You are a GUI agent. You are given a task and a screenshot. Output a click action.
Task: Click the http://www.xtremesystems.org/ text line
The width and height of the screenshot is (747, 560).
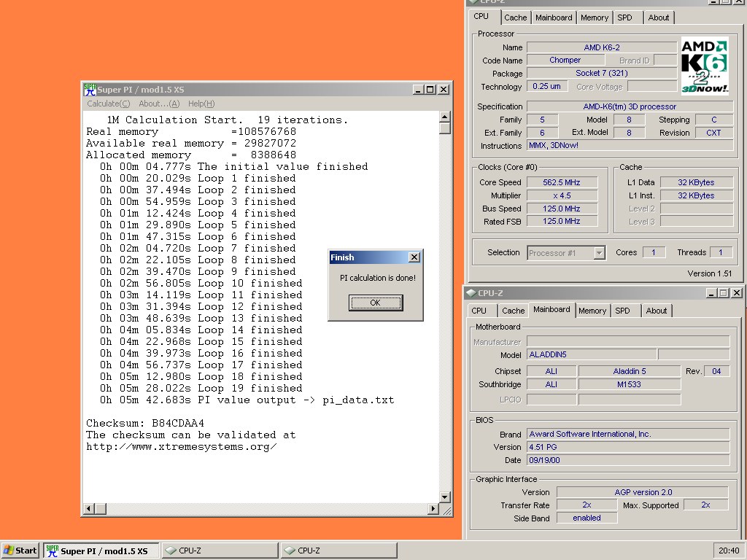click(x=181, y=447)
